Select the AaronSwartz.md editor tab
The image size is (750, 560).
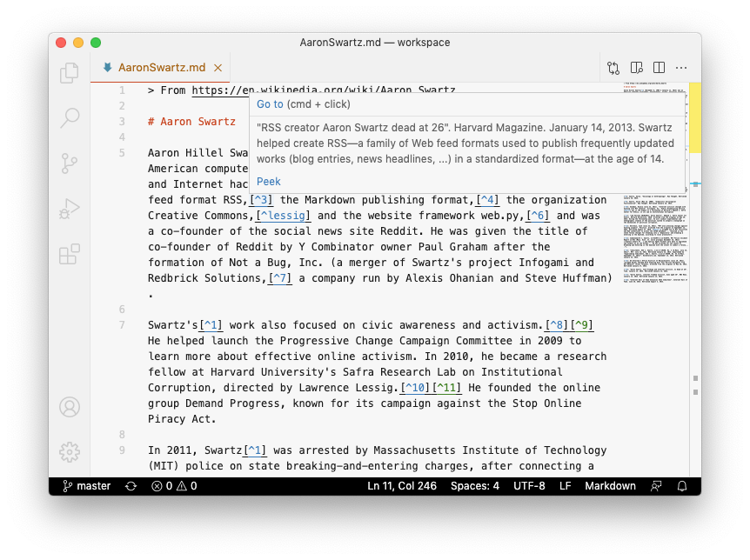[x=162, y=68]
